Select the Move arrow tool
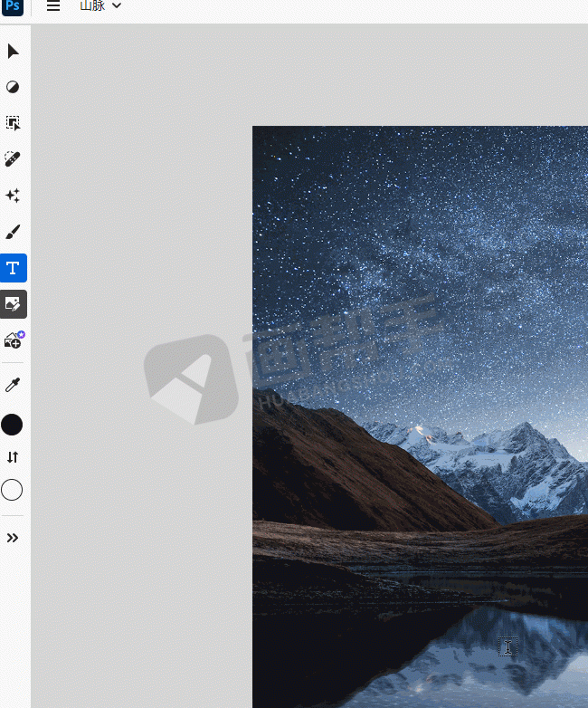588x708 pixels. (x=13, y=52)
